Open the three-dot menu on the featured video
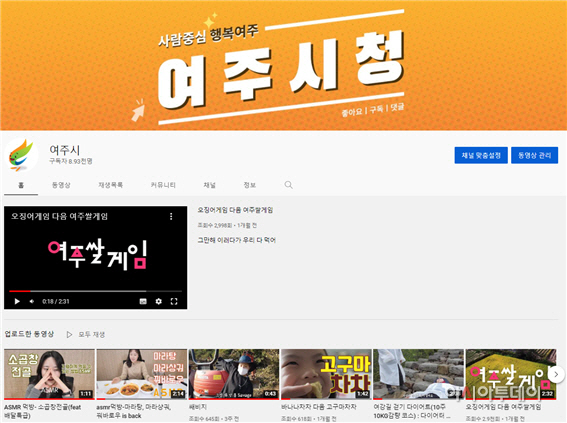The width and height of the screenshot is (567, 423). [x=171, y=216]
